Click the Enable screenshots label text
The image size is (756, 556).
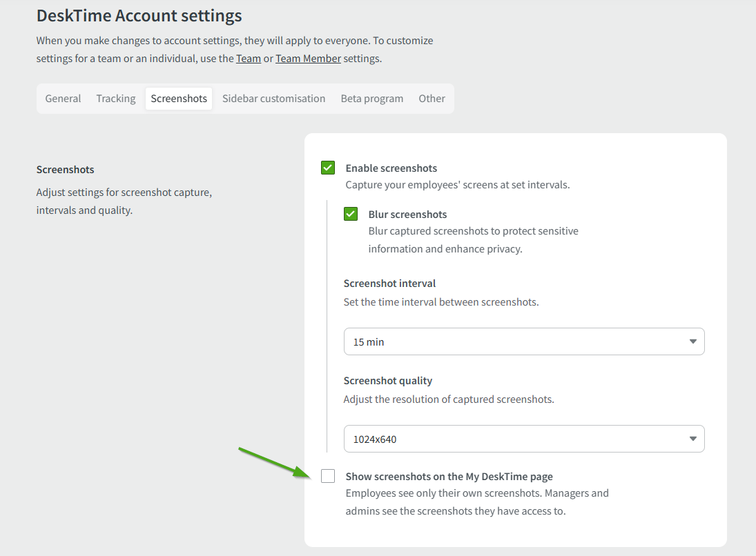(x=391, y=168)
